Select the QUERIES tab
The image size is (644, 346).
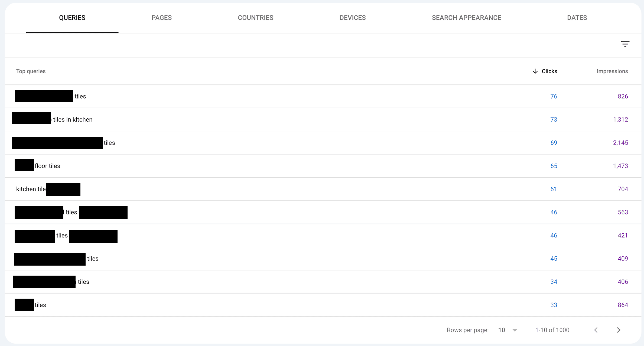coord(72,18)
